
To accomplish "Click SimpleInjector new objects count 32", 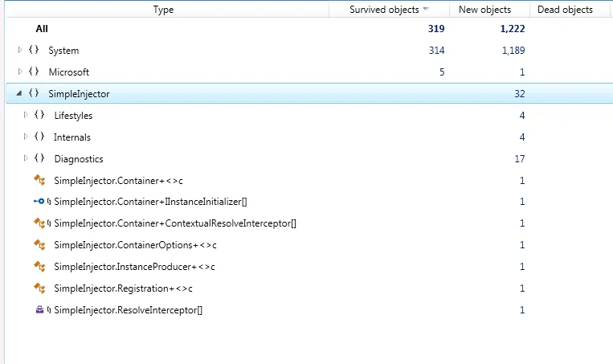I will (520, 94).
